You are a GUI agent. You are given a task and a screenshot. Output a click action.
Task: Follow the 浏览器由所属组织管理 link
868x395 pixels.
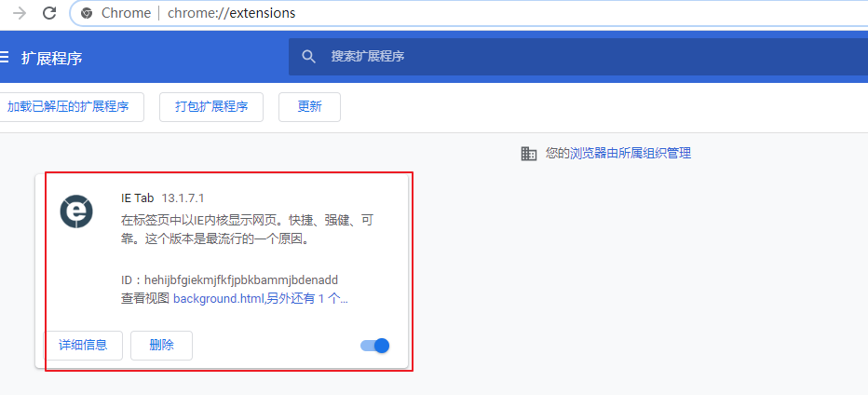click(631, 153)
